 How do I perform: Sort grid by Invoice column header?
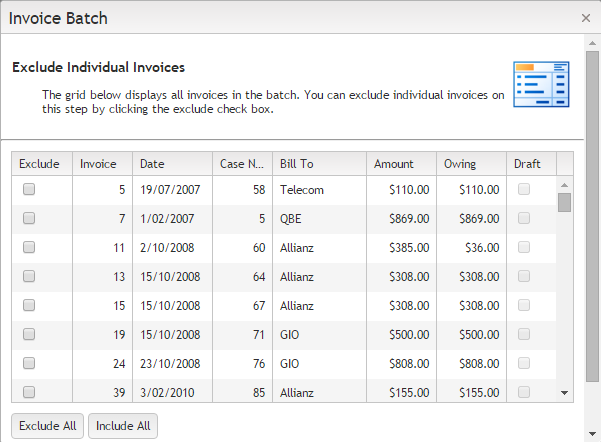pyautogui.click(x=98, y=164)
